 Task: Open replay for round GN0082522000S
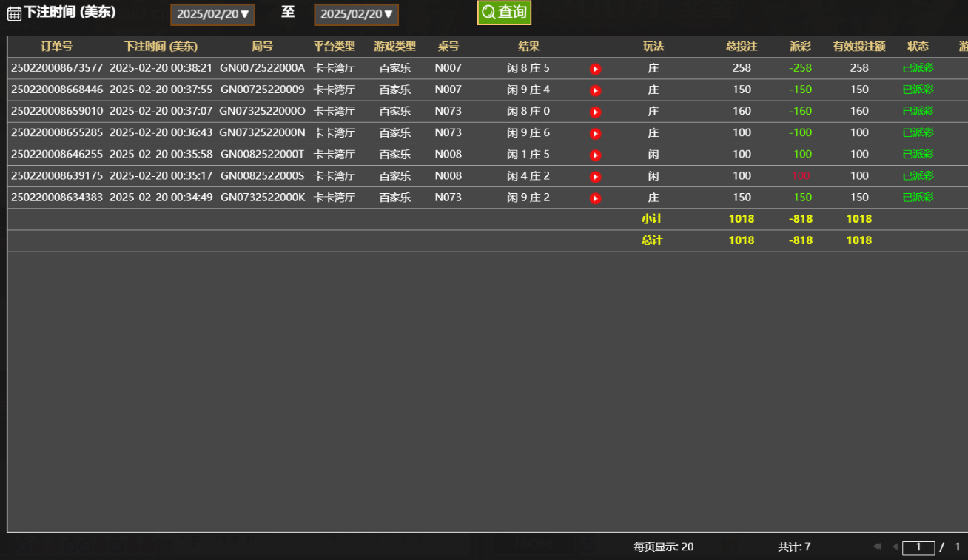[595, 177]
